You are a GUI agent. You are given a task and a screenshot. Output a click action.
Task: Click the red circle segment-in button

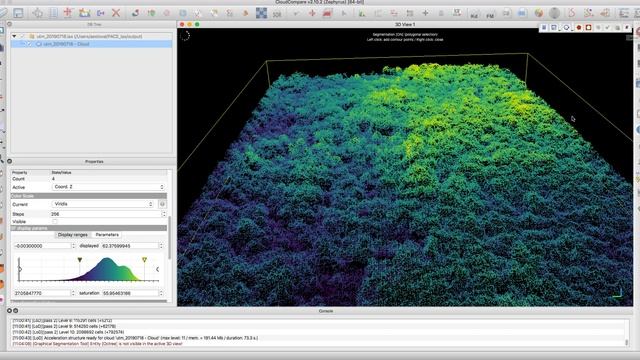coord(579,28)
